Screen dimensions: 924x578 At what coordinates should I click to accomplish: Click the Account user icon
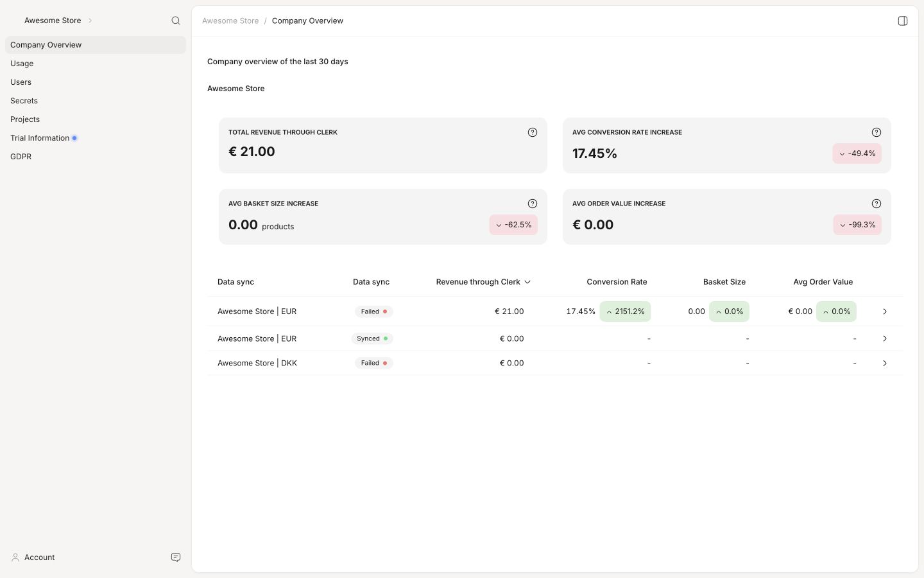(15, 557)
